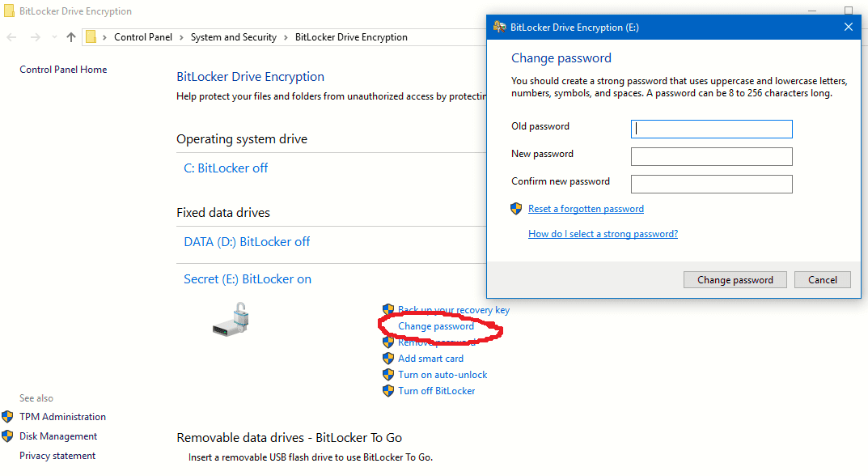Expand the chevron after System and Security breadcrumb
The width and height of the screenshot is (868, 476).
point(286,37)
